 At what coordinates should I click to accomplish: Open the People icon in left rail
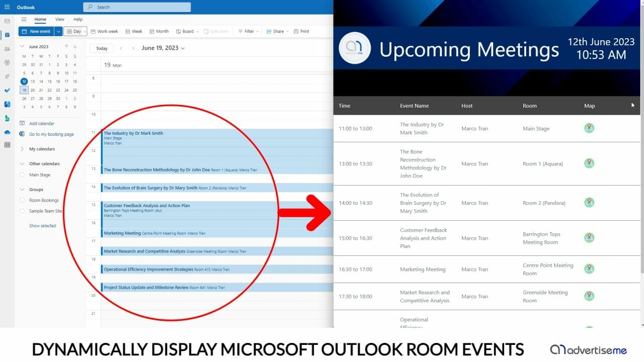[x=7, y=49]
